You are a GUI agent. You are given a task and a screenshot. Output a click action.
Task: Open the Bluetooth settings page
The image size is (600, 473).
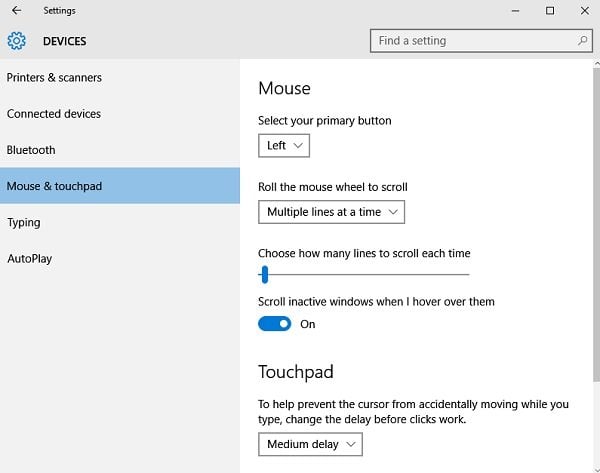[31, 150]
